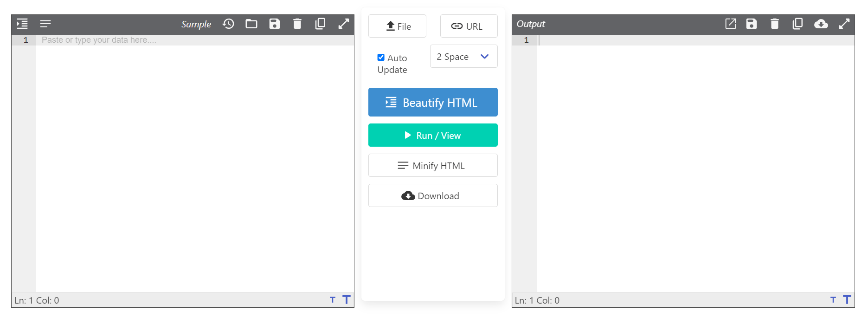Open the history icon in input toolbar
This screenshot has height=324, width=868.
228,24
